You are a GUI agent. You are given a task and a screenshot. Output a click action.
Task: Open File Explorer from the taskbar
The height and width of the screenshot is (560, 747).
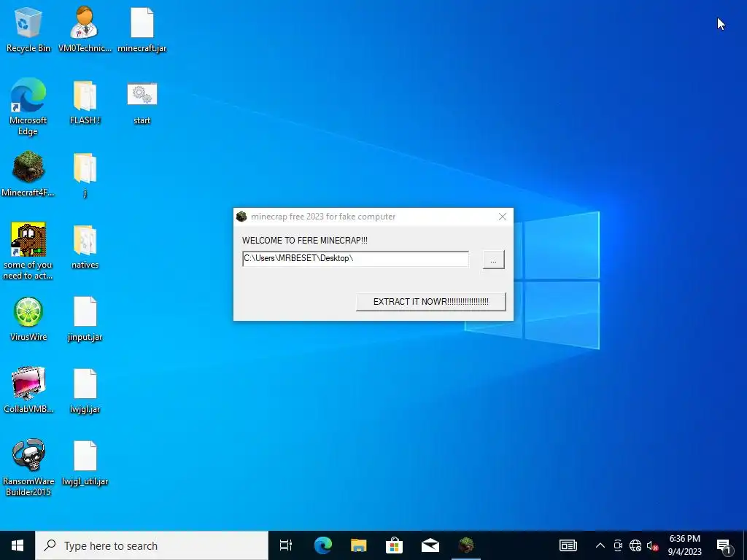pyautogui.click(x=359, y=545)
